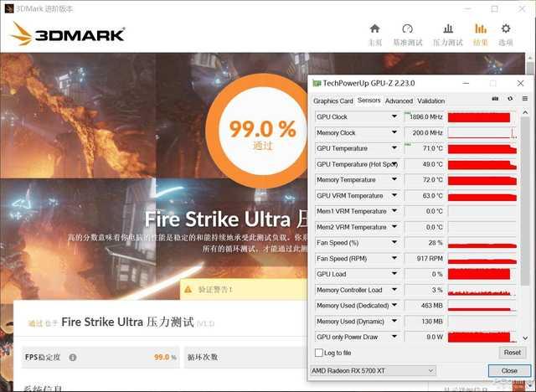Open the benchmark tests gauge icon

pyautogui.click(x=408, y=28)
